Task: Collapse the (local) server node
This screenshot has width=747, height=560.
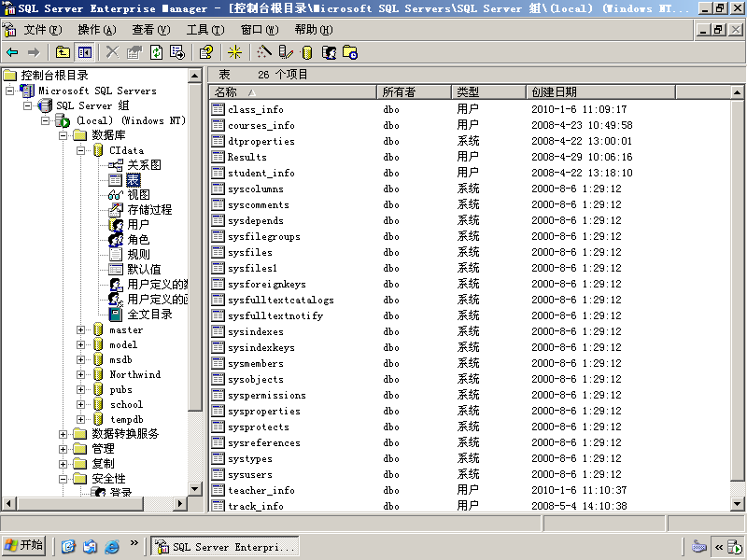Action: point(45,120)
